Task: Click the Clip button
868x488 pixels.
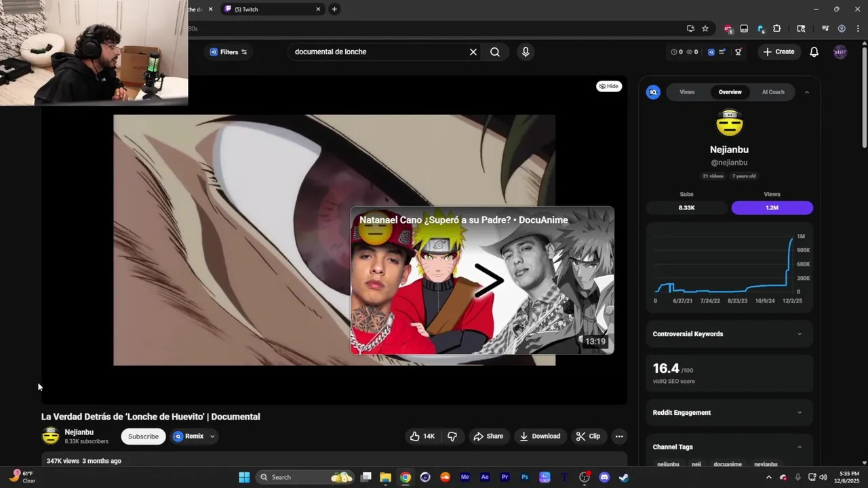Action: click(x=588, y=436)
